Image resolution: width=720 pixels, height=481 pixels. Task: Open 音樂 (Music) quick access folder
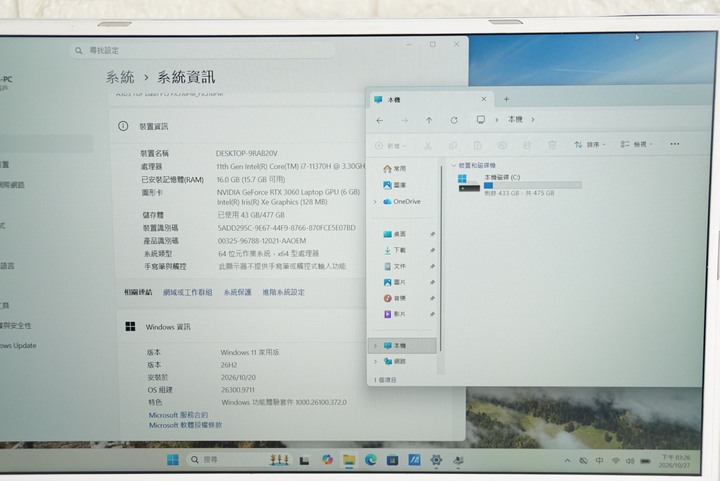[394, 298]
